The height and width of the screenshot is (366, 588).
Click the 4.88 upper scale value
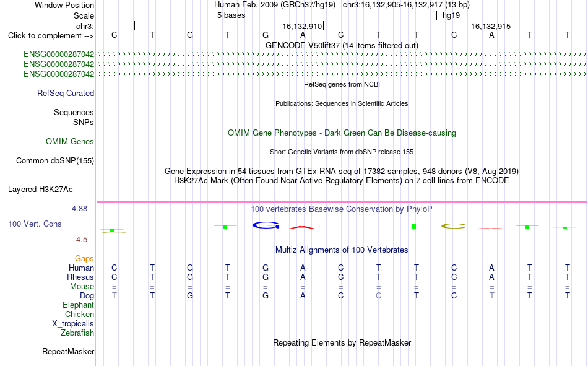pos(79,208)
